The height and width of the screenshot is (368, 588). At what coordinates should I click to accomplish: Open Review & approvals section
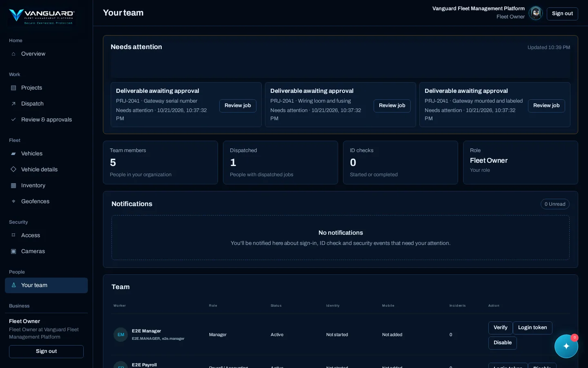pos(46,120)
